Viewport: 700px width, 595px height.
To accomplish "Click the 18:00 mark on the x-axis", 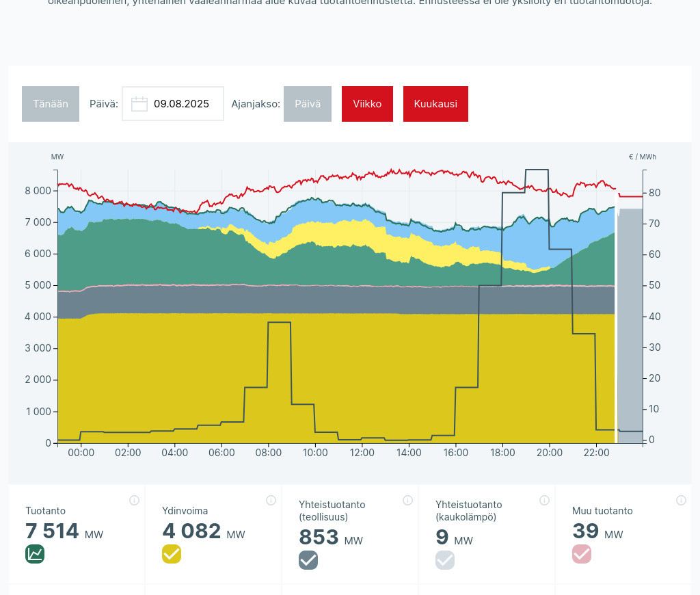I will tap(502, 453).
